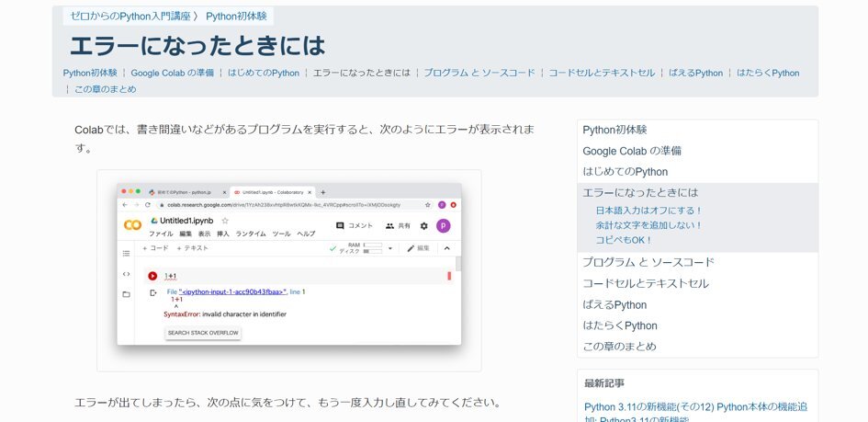The width and height of the screenshot is (868, 422).
Task: Open ばえるPython in the sidebar list
Action: (614, 304)
